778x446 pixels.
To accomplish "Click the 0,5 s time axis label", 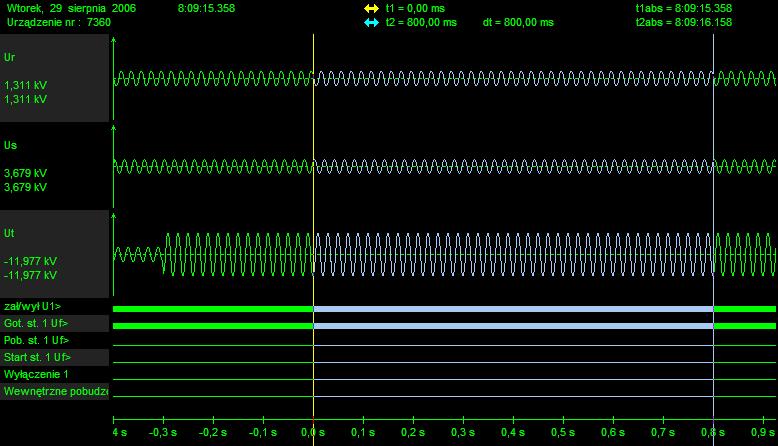I will point(563,433).
